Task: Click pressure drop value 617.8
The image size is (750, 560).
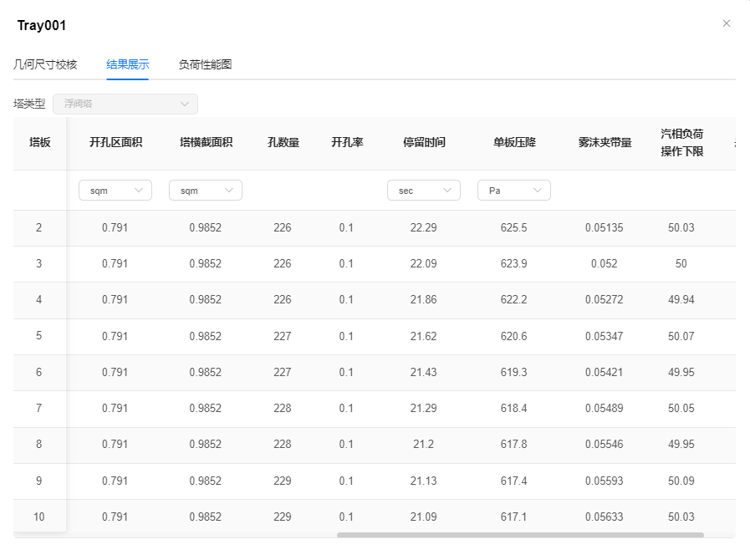Action: point(513,445)
